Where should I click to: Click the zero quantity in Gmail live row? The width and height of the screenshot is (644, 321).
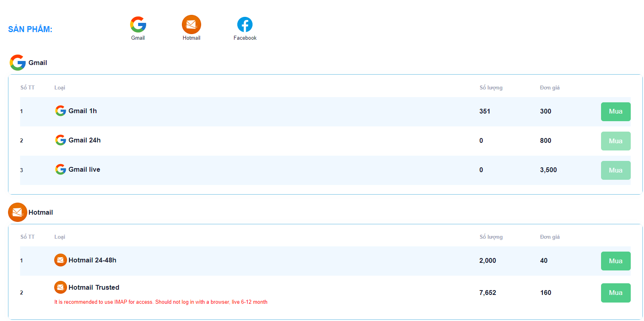pyautogui.click(x=481, y=170)
